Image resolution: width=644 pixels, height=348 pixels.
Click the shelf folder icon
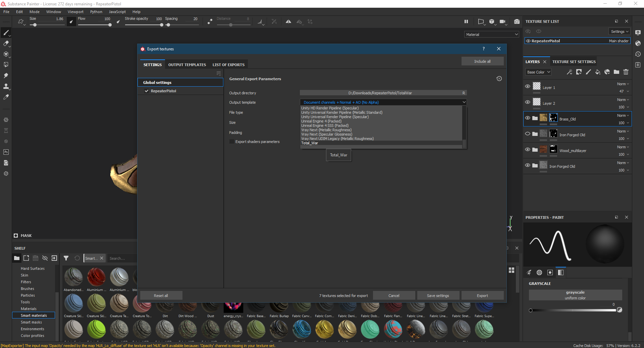tap(17, 258)
